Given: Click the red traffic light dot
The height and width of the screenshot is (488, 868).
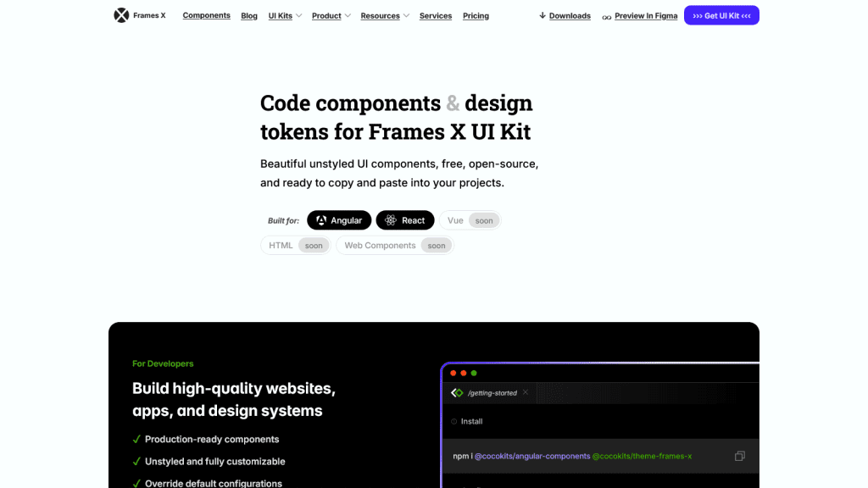Looking at the screenshot, I should point(453,374).
